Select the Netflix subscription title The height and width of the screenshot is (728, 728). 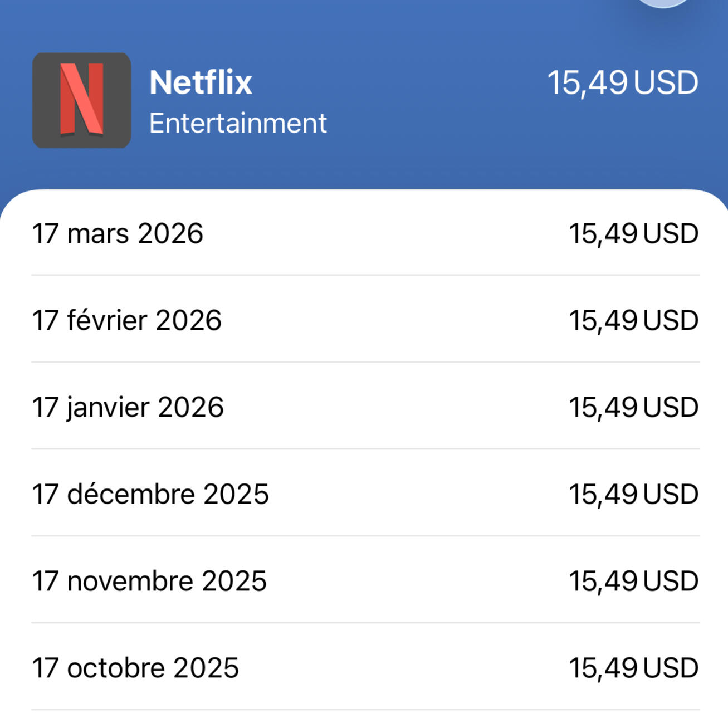(x=201, y=82)
